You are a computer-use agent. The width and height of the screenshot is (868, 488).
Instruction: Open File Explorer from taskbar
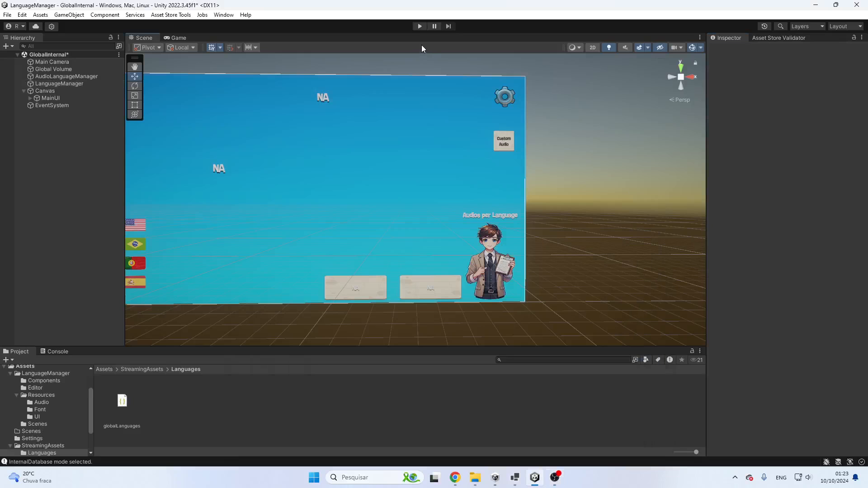pyautogui.click(x=475, y=477)
